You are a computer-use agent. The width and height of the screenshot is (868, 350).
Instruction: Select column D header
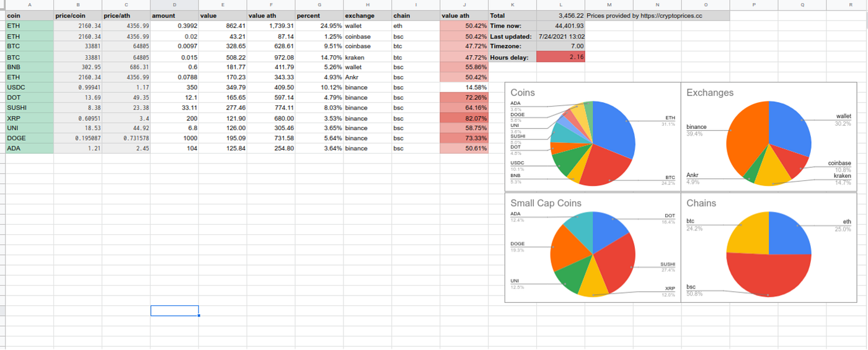point(174,5)
